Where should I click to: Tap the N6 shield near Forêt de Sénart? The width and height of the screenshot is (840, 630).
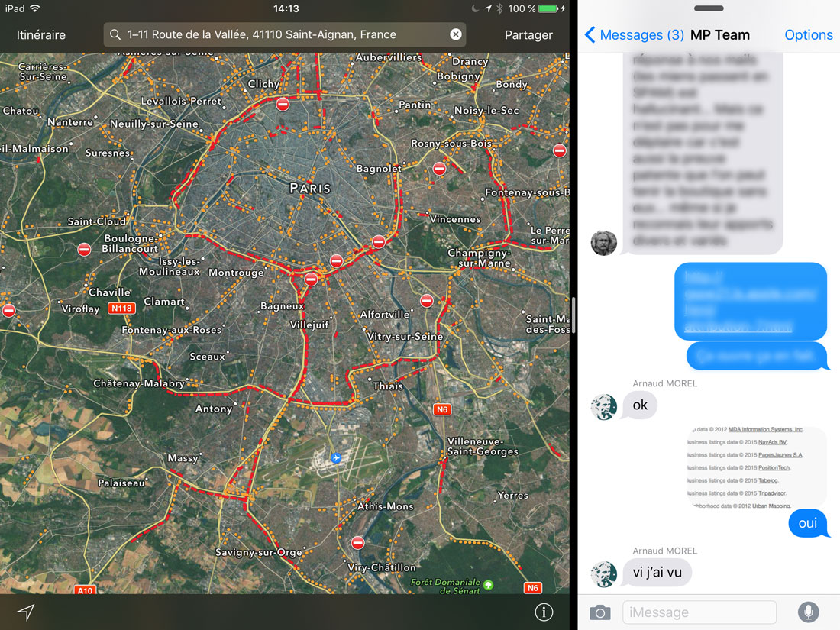pyautogui.click(x=532, y=588)
